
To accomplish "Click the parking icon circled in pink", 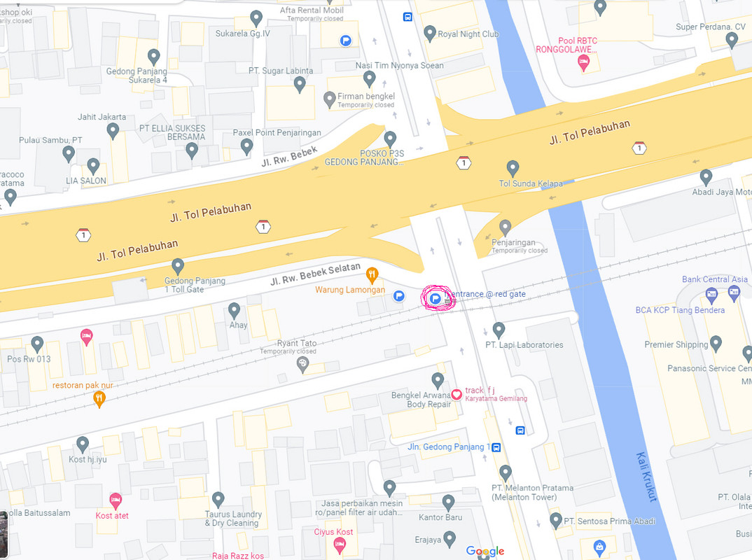I will [435, 299].
